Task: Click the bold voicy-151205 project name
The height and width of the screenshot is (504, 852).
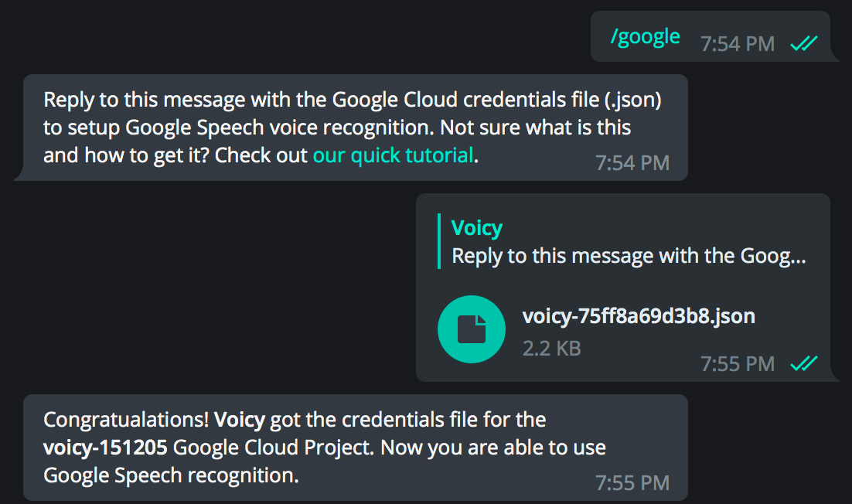Action: tap(105, 448)
